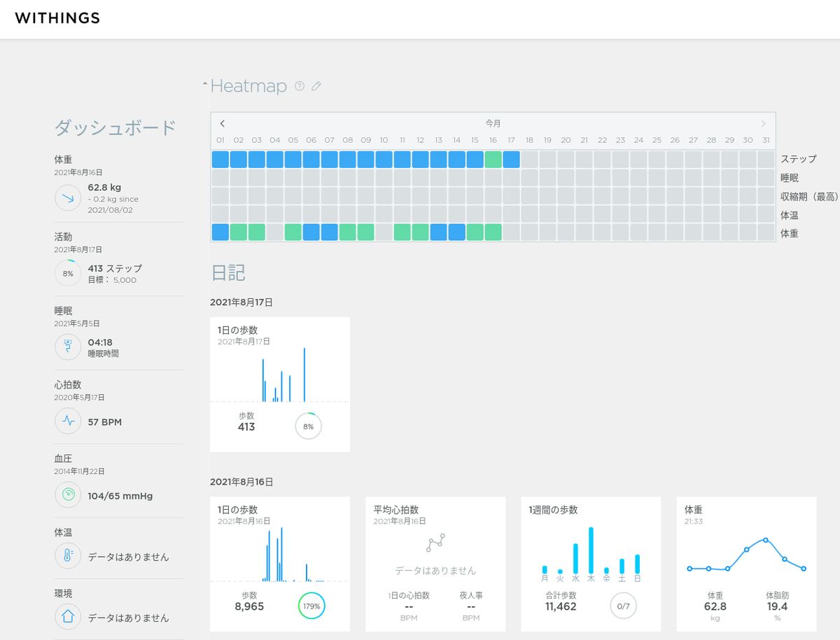Click the 57 BPM value
Viewport: 840px width, 640px height.
(x=104, y=422)
